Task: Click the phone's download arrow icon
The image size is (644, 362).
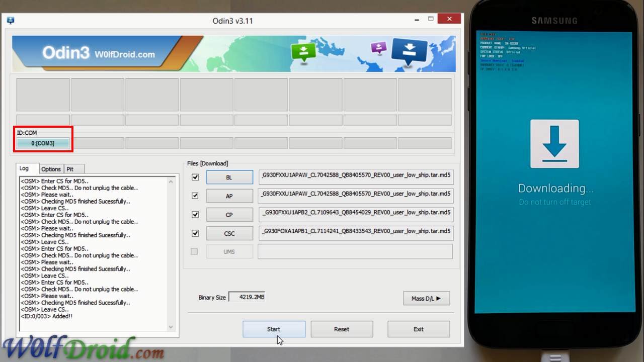Action: [x=554, y=143]
